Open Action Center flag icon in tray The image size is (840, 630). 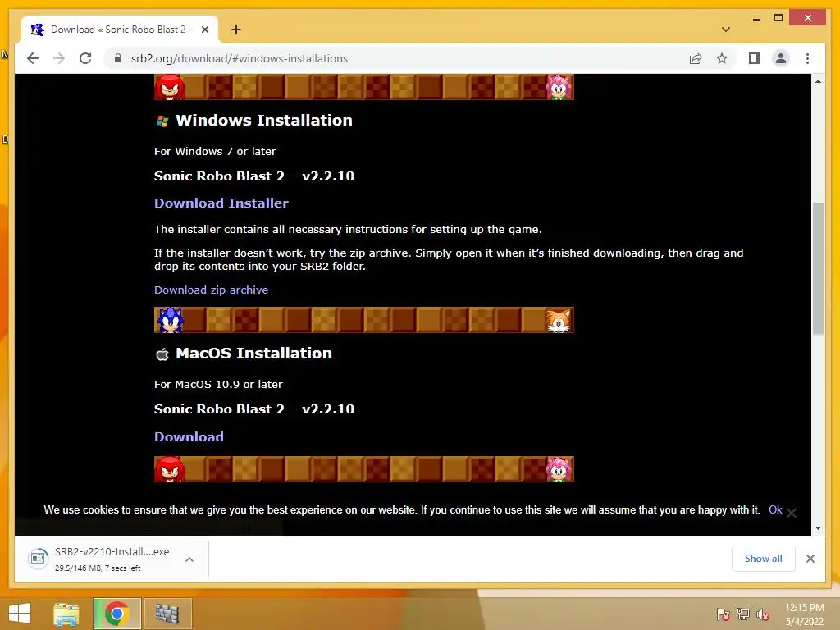click(x=724, y=614)
